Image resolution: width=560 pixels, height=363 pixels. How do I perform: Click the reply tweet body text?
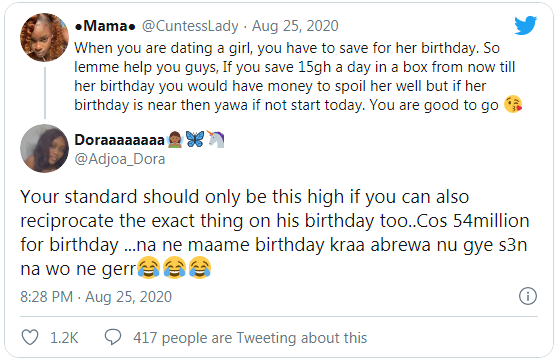click(275, 233)
